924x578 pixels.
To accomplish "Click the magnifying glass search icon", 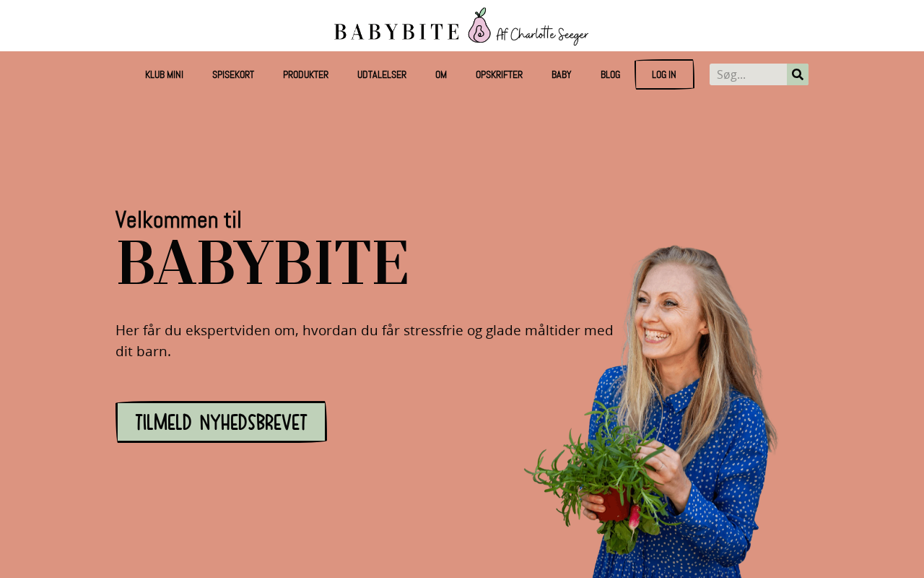I will [x=798, y=74].
